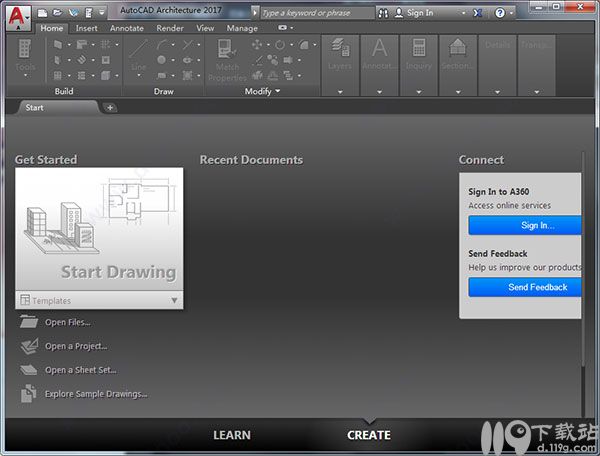Screen dimensions: 600x456
Task: Click the New drawing quick access icon
Action: pyautogui.click(x=42, y=13)
